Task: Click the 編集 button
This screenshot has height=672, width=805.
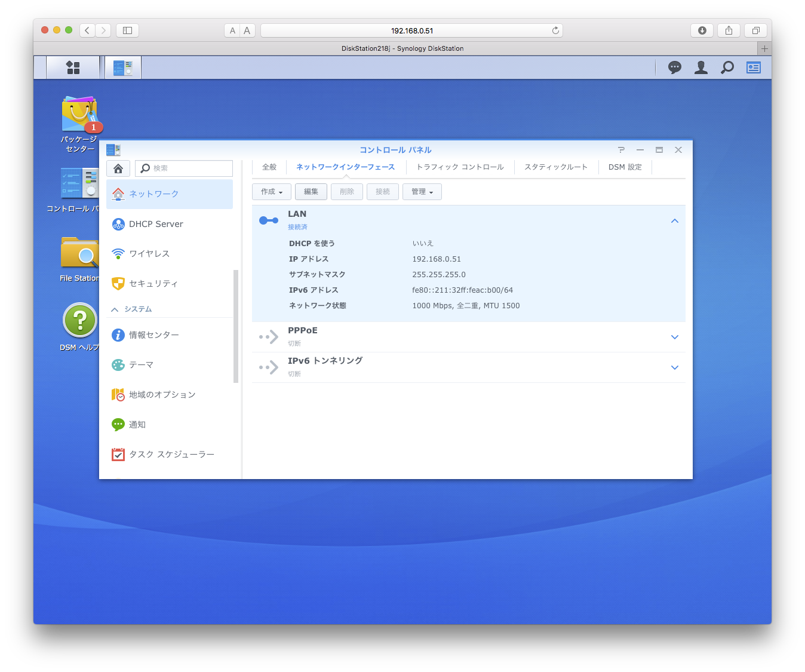Action: 311,192
